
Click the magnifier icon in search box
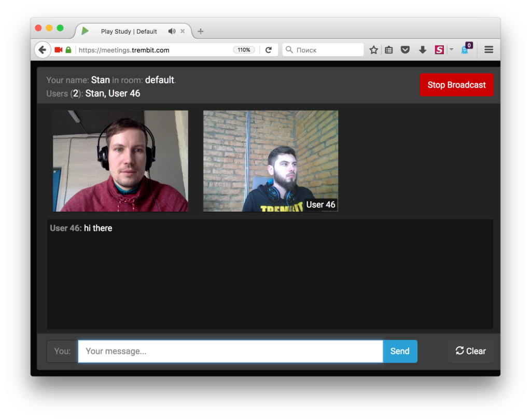tap(289, 50)
